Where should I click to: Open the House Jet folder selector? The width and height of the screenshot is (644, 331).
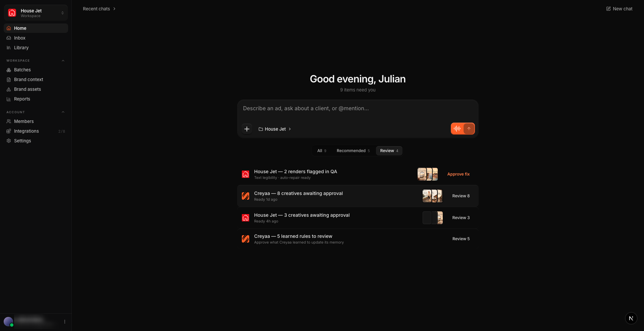tap(275, 129)
